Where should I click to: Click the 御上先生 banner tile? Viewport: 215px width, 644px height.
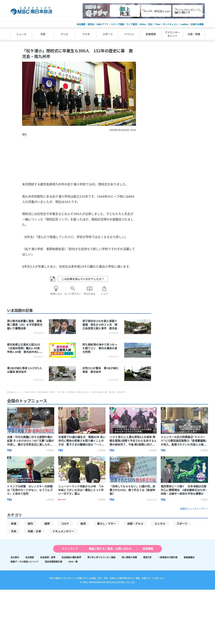(125, 11)
